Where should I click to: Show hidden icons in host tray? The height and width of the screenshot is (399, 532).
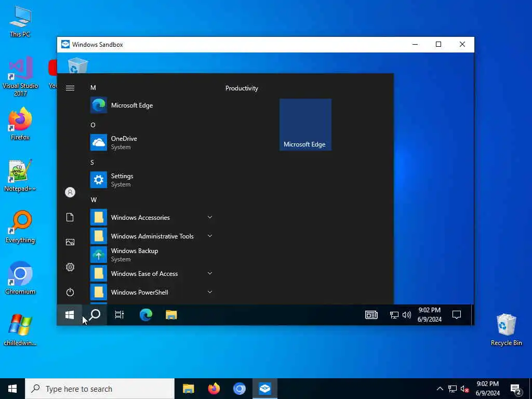(440, 389)
